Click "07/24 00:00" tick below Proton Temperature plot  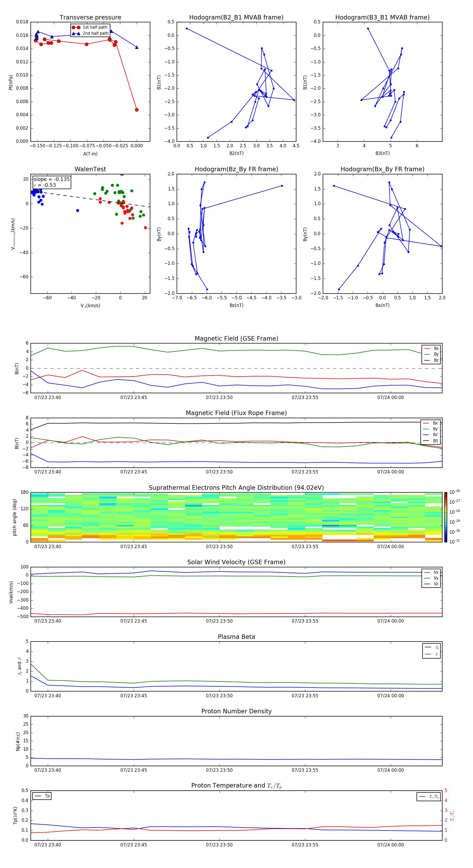(x=390, y=845)
